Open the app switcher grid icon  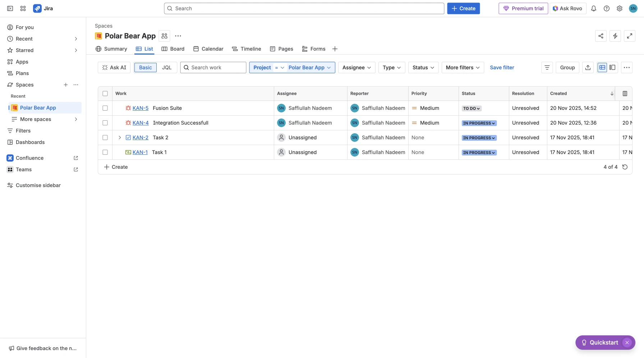coord(23,9)
